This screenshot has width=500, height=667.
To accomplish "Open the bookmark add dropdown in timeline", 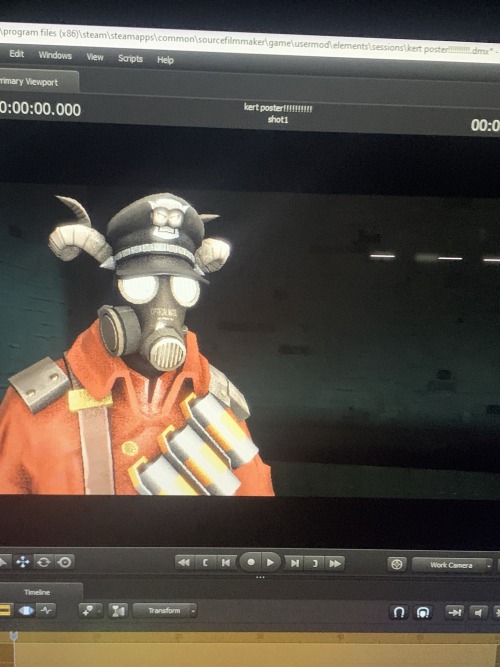I will (x=91, y=611).
